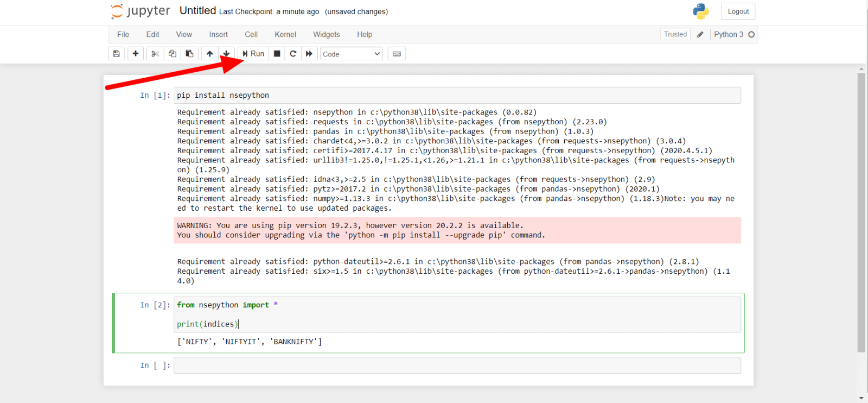Click the Python 3 kernel name
868x403 pixels.
(729, 34)
